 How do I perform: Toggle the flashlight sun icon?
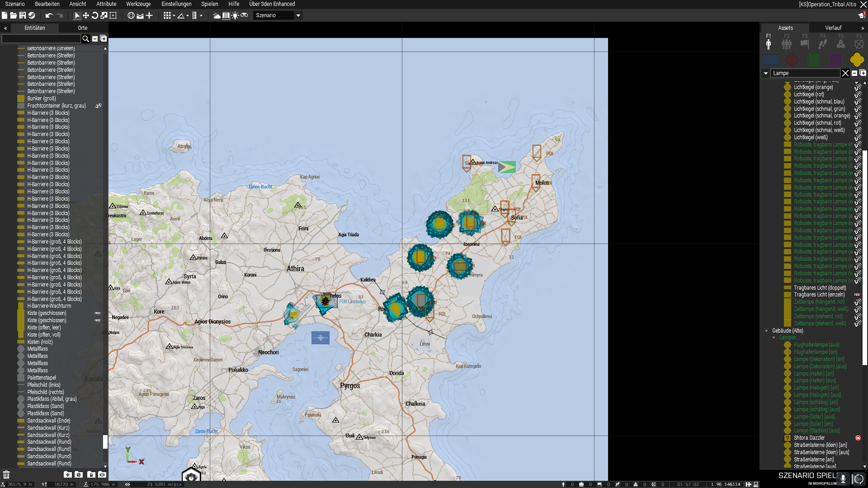tap(235, 15)
